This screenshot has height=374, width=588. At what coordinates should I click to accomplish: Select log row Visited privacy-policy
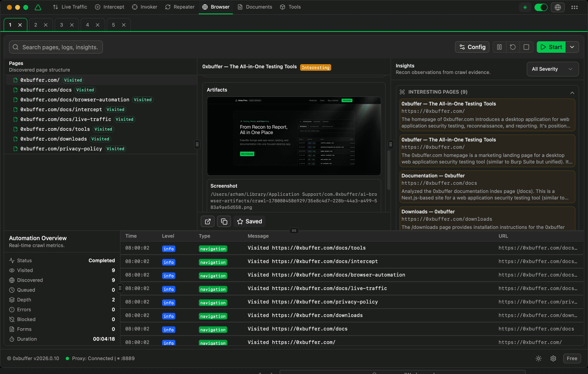click(352, 302)
